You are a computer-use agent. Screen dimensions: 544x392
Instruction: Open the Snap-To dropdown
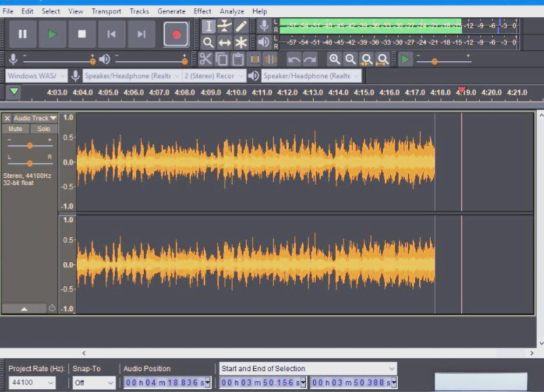(94, 382)
